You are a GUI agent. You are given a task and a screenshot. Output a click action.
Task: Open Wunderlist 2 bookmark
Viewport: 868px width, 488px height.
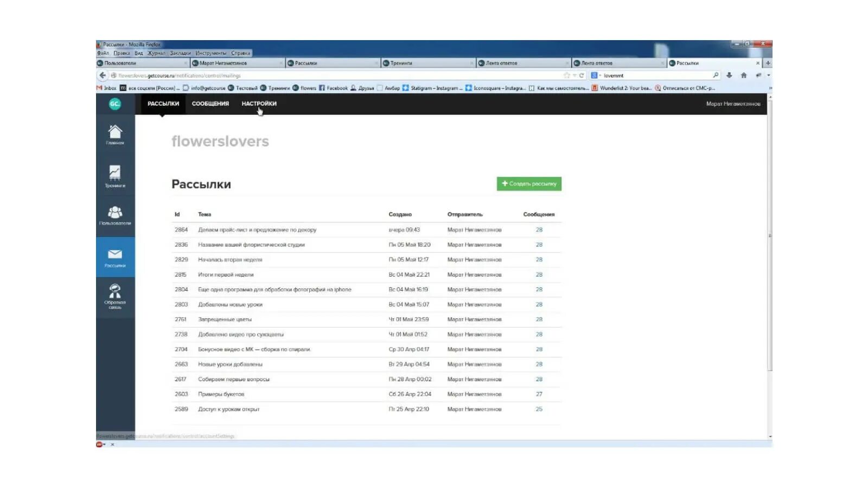coord(622,88)
